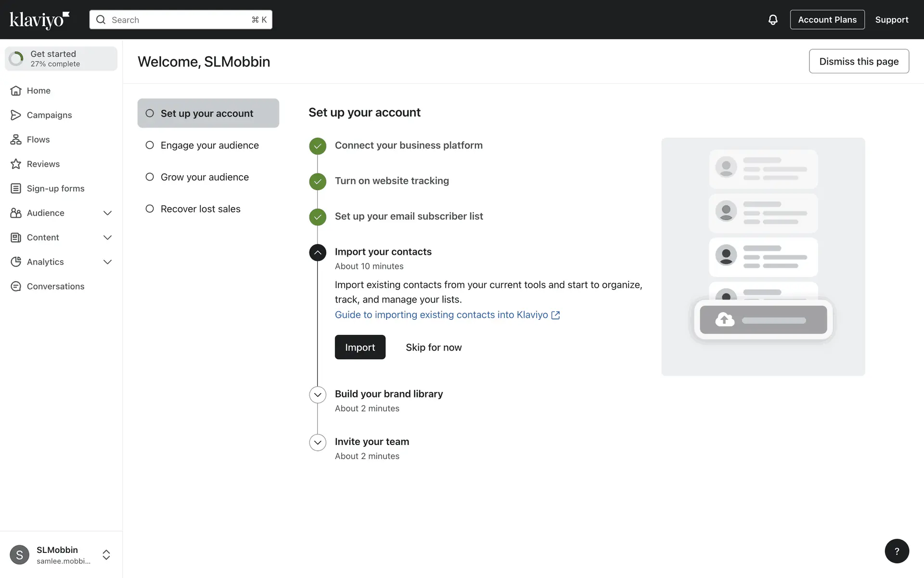Image resolution: width=924 pixels, height=578 pixels.
Task: Click the Home house icon
Action: [16, 91]
